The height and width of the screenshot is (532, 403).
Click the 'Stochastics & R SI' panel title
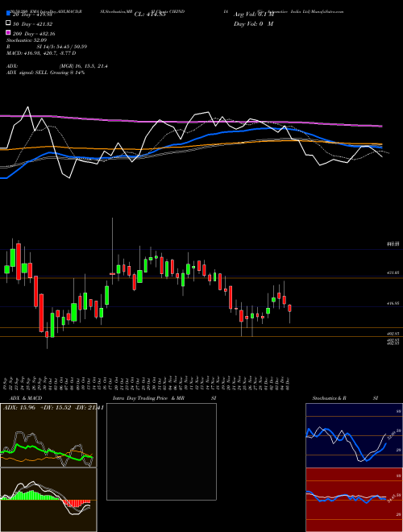345,398
